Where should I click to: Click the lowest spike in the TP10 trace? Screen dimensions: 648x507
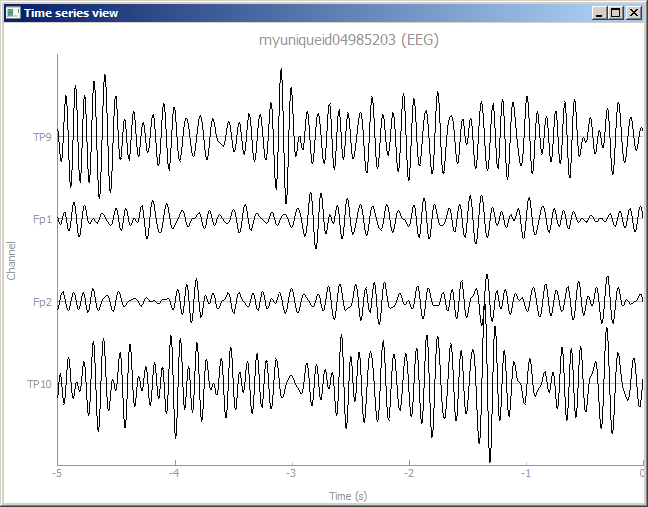(x=490, y=460)
